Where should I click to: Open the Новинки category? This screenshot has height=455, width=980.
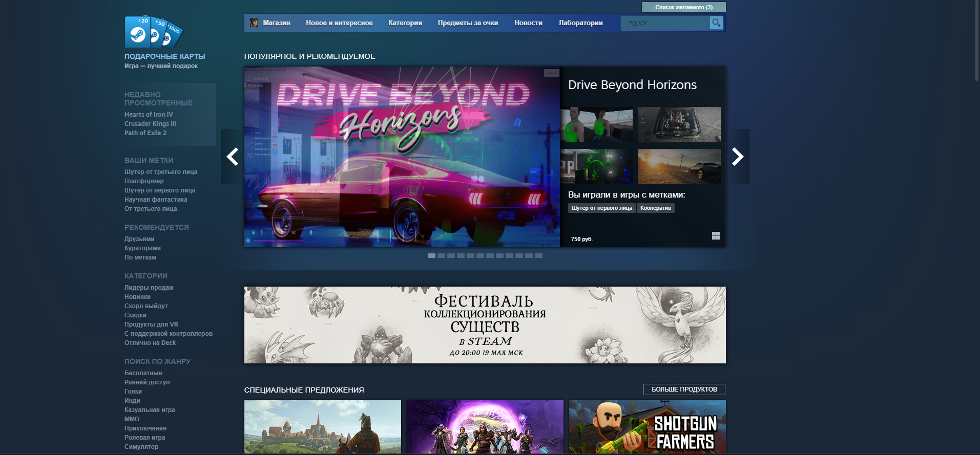point(137,297)
